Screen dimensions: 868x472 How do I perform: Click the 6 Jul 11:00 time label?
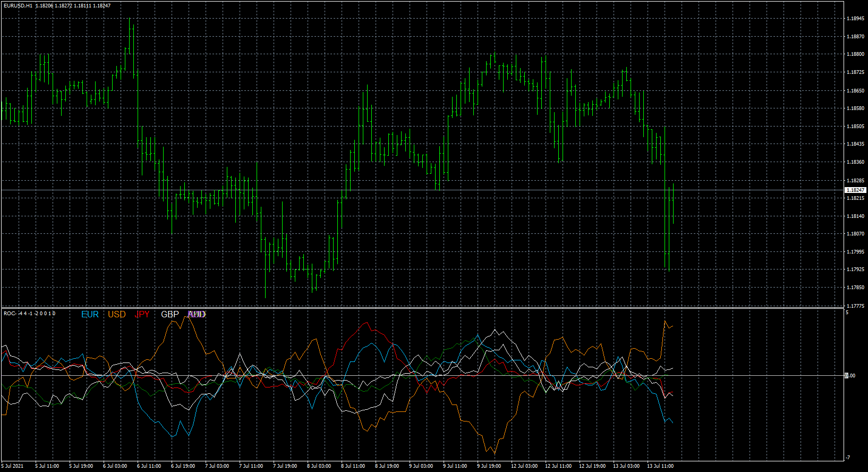[x=149, y=466]
